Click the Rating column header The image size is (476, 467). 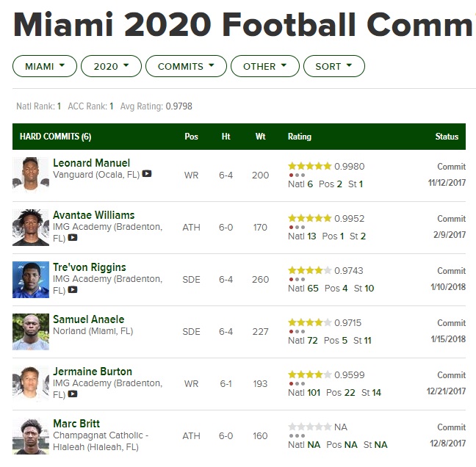coord(299,137)
